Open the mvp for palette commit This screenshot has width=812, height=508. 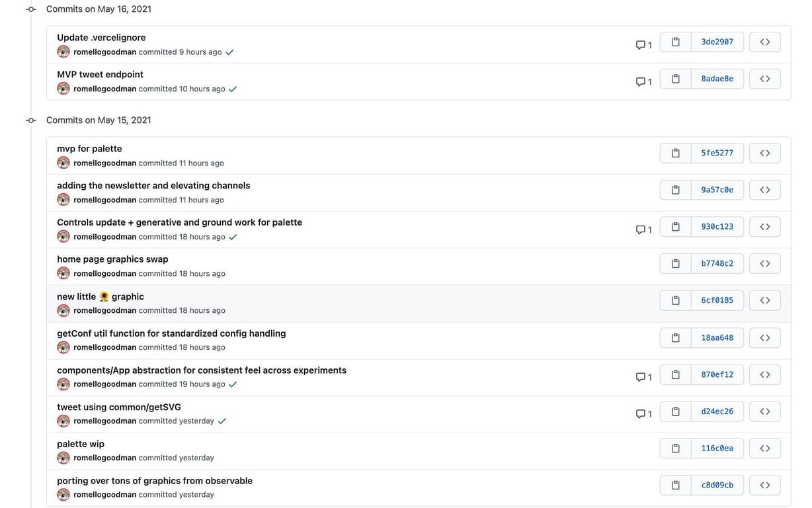coord(89,149)
